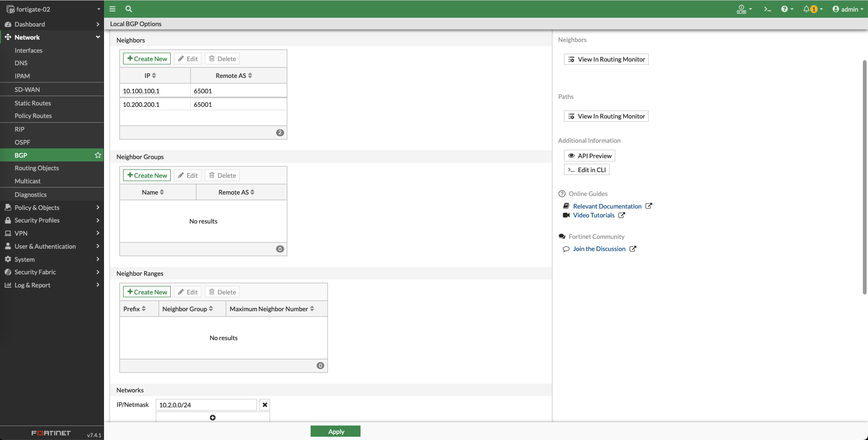Go to Static Routes page
This screenshot has height=440, width=868.
click(33, 103)
